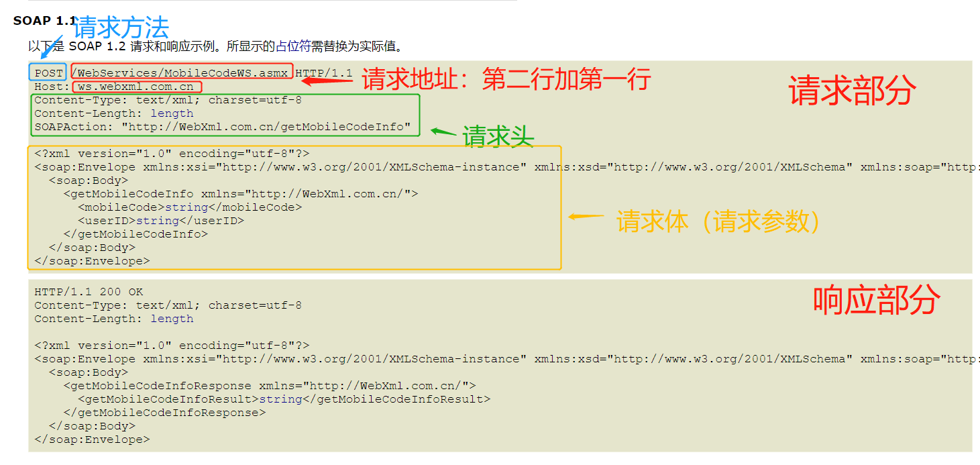The image size is (980, 465).
Task: Click 'string' inside getMobileCodeInfoResult
Action: coord(281,399)
